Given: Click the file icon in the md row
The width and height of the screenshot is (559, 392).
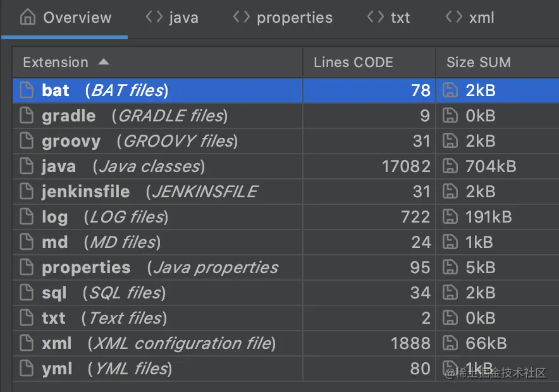Looking at the screenshot, I should [27, 242].
